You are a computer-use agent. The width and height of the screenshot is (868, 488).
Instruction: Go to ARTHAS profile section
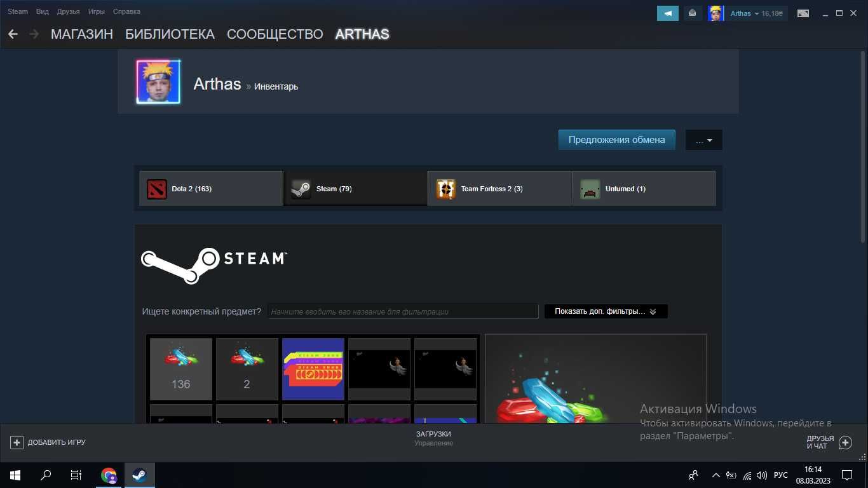click(x=362, y=34)
